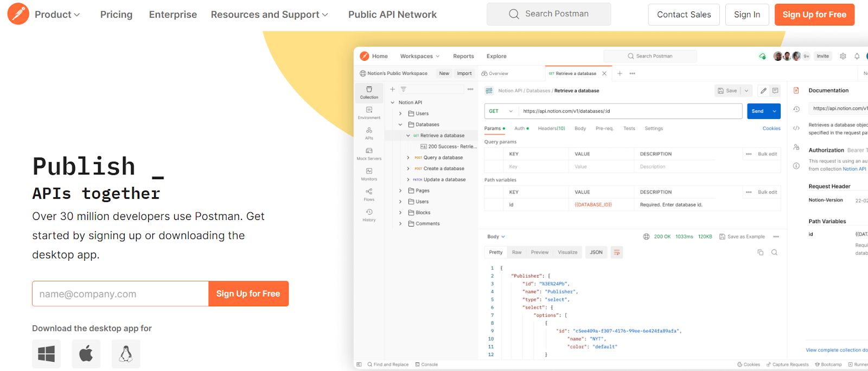Open the comments icon beside pencil
This screenshot has width=868, height=371.
tap(775, 91)
